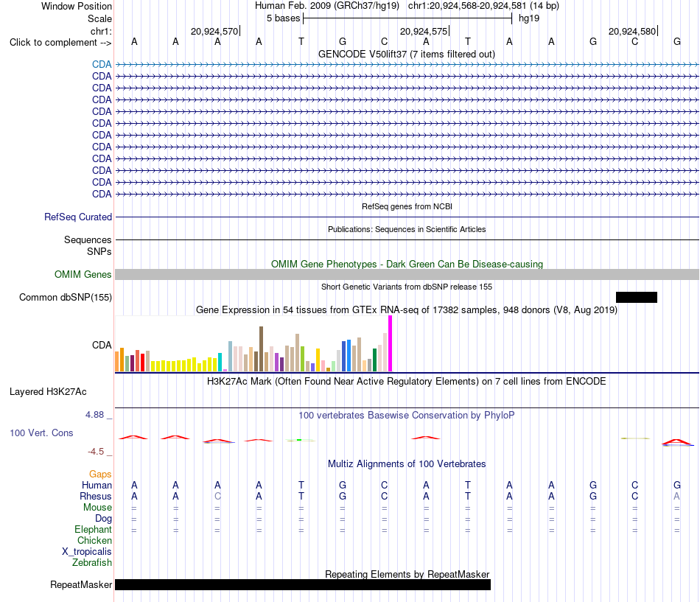
Task: Click the chr1: base position label
Action: click(101, 31)
